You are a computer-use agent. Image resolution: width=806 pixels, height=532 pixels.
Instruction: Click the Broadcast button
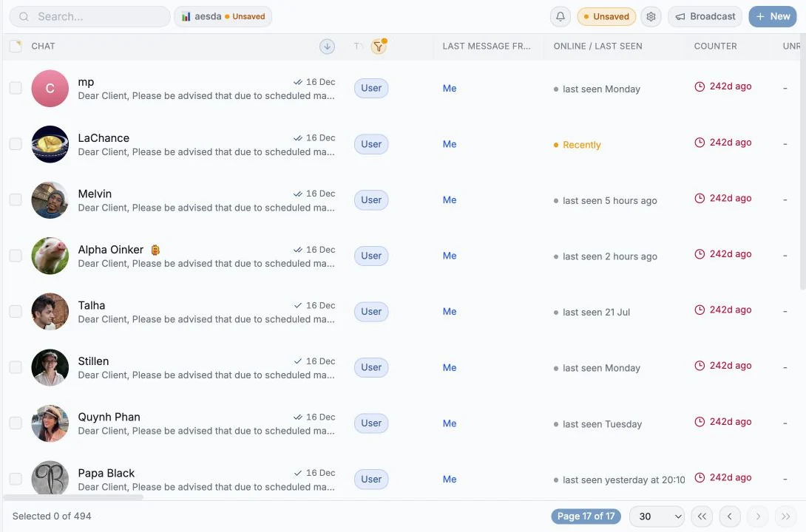(705, 16)
